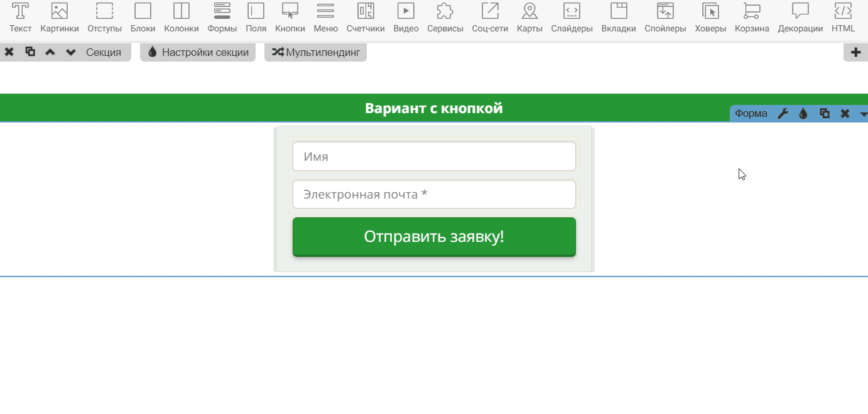Open Форма style drop icon
Image resolution: width=868 pixels, height=414 pixels.
tap(803, 114)
